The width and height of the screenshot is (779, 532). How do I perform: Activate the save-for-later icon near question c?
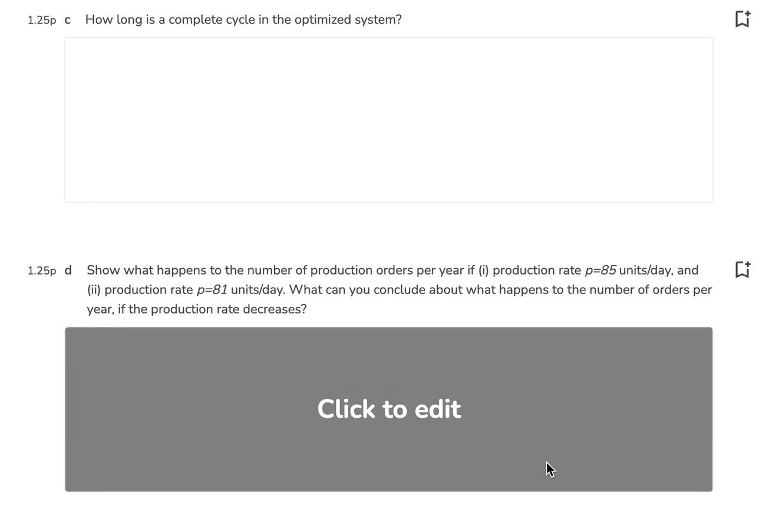[742, 19]
